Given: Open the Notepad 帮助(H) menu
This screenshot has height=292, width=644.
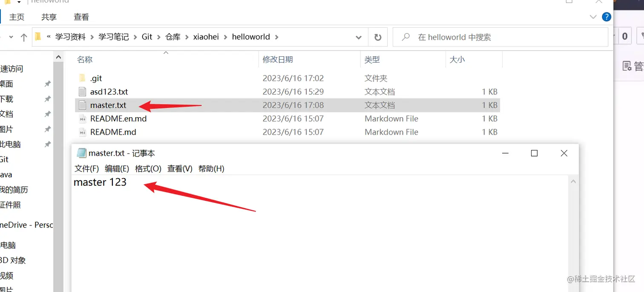Looking at the screenshot, I should tap(211, 168).
